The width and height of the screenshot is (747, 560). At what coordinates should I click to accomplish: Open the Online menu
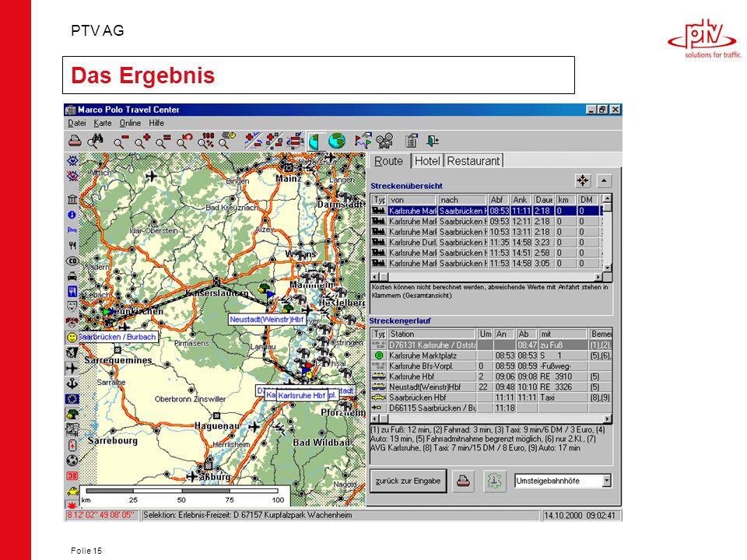point(130,123)
